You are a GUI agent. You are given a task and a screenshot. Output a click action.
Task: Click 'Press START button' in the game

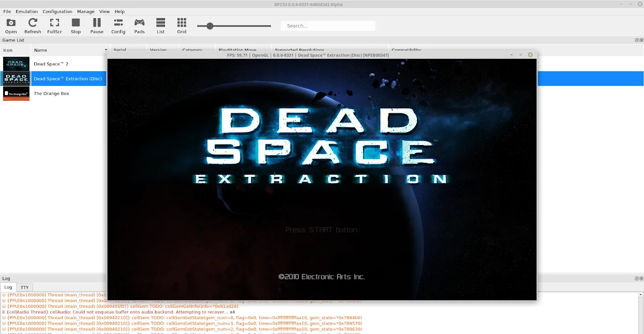pos(321,230)
